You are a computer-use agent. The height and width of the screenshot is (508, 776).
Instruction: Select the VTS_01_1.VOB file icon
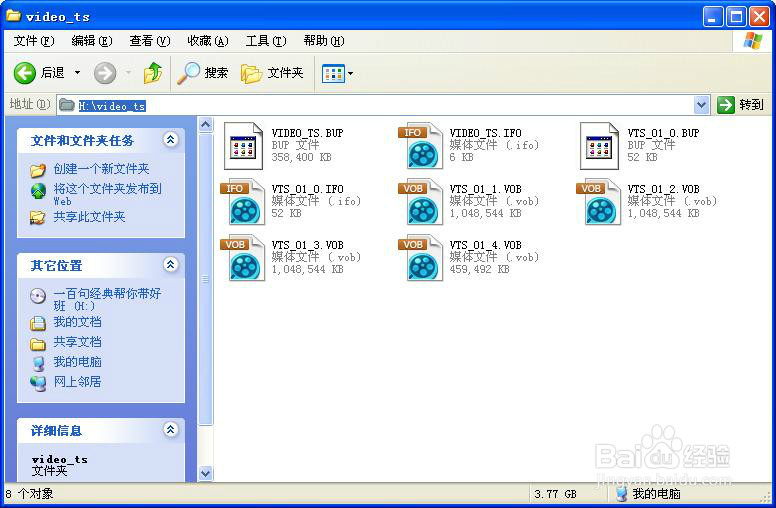click(421, 202)
